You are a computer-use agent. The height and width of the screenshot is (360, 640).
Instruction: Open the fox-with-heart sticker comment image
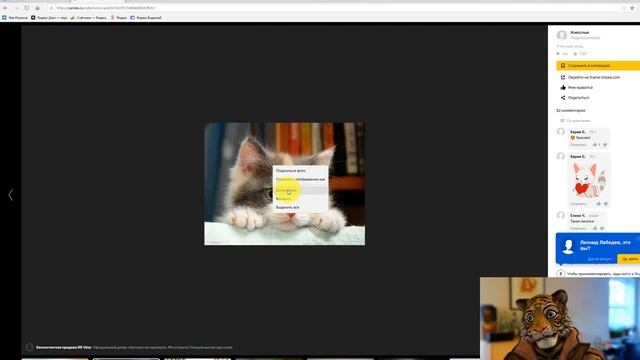coord(589,180)
